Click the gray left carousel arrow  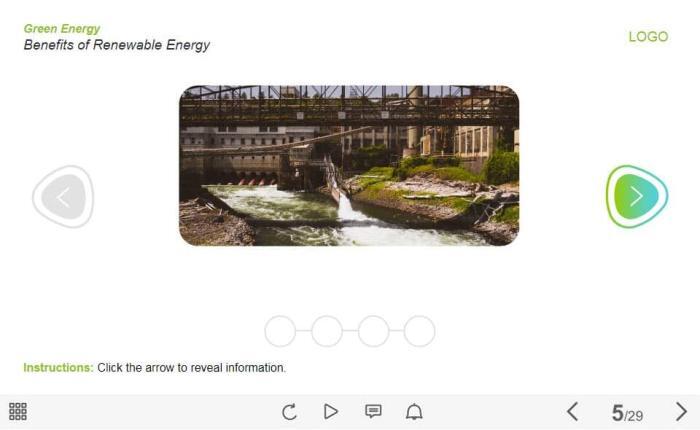(63, 196)
